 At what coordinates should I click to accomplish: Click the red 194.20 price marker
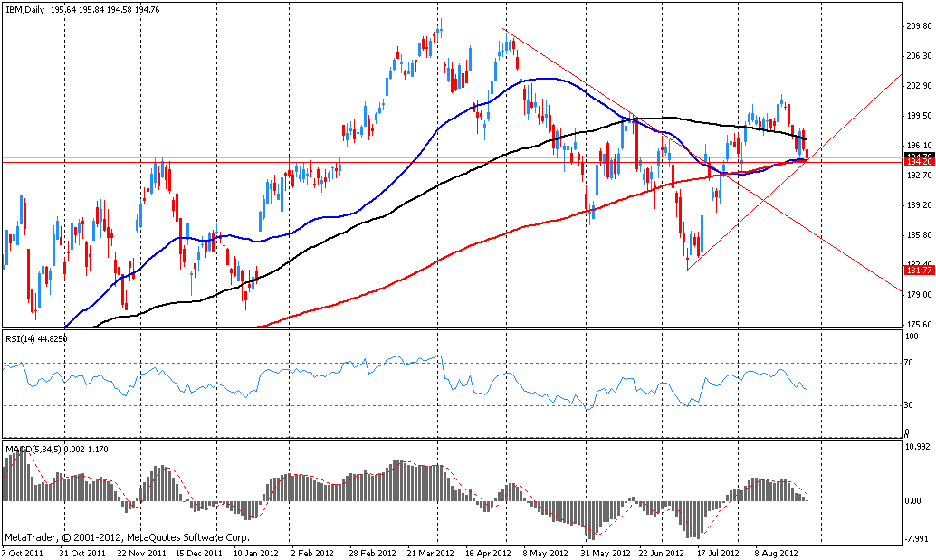click(x=919, y=163)
